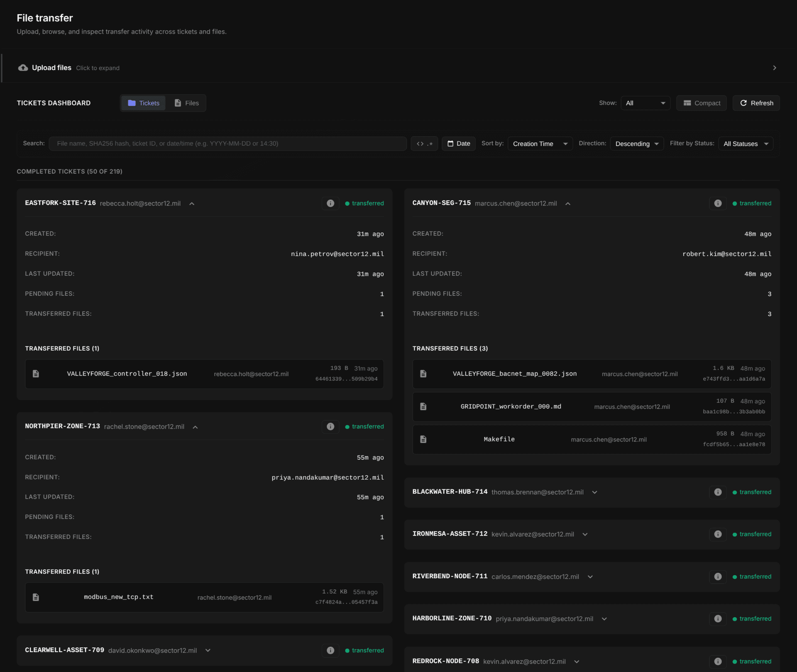Screen dimensions: 797x672
Task: Expand the RIVERBEND-NODE-711 ticket
Action: click(590, 577)
